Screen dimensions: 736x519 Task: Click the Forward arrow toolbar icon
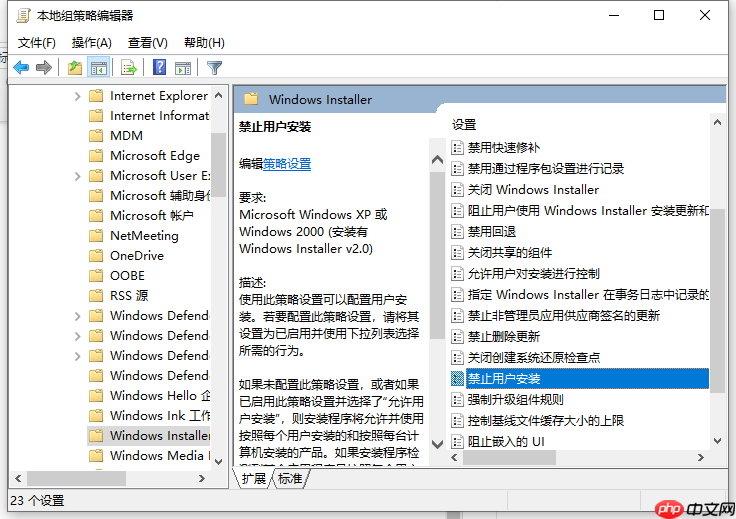point(44,68)
